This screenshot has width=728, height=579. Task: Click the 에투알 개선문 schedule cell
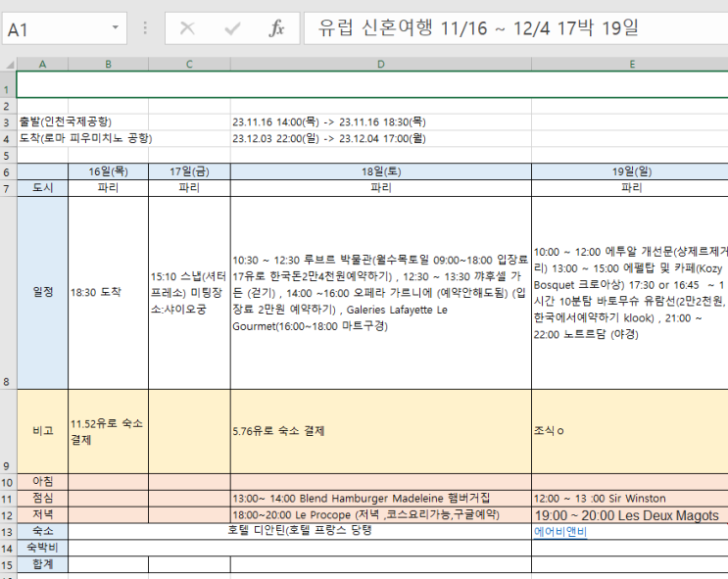(x=630, y=293)
